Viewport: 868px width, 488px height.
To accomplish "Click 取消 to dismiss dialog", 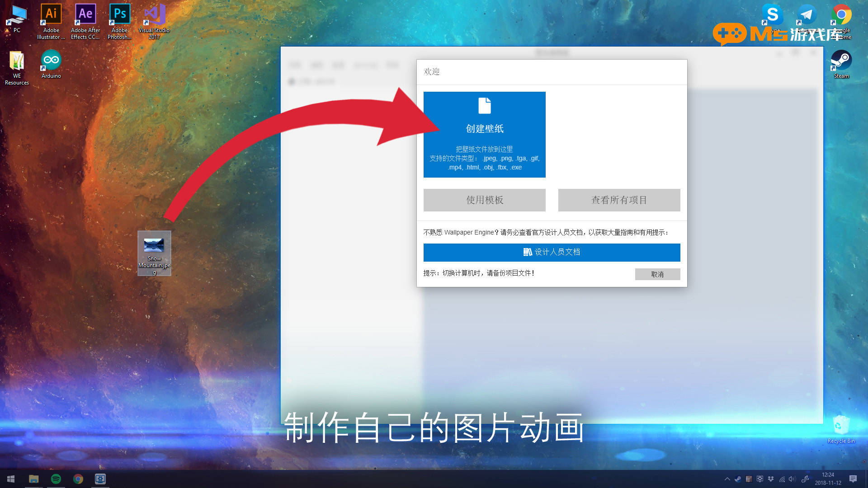I will [x=657, y=274].
